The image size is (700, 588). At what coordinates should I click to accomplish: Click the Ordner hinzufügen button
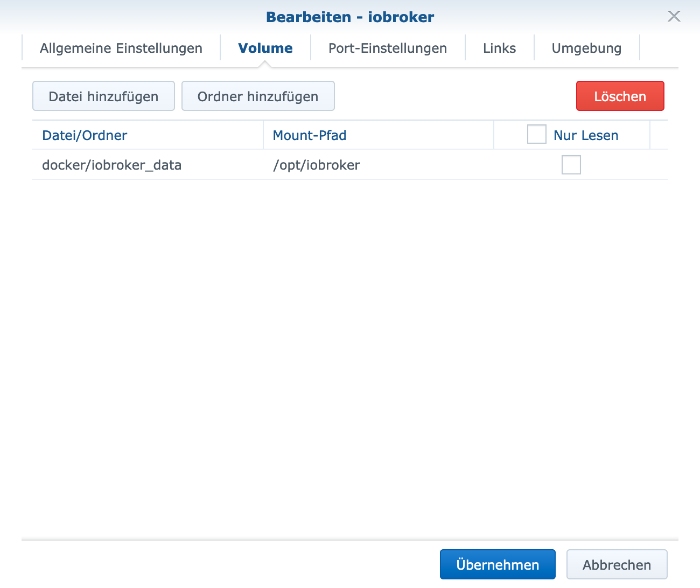tap(258, 96)
